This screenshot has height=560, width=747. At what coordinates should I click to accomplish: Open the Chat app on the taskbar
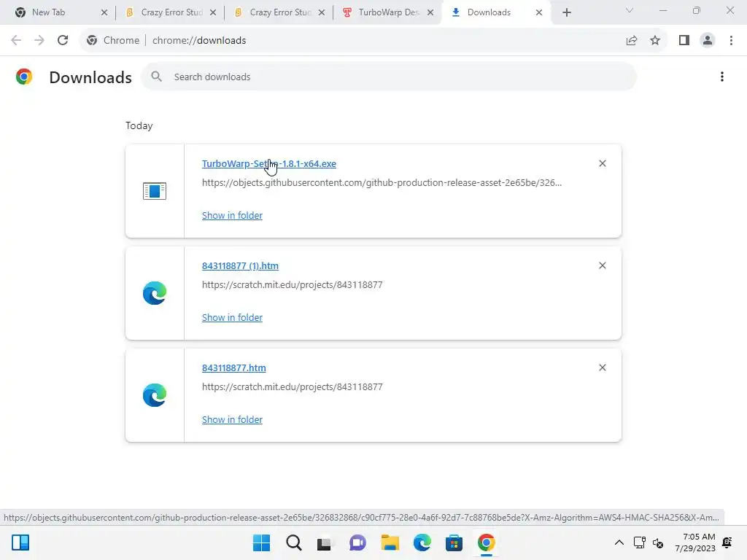pos(357,542)
